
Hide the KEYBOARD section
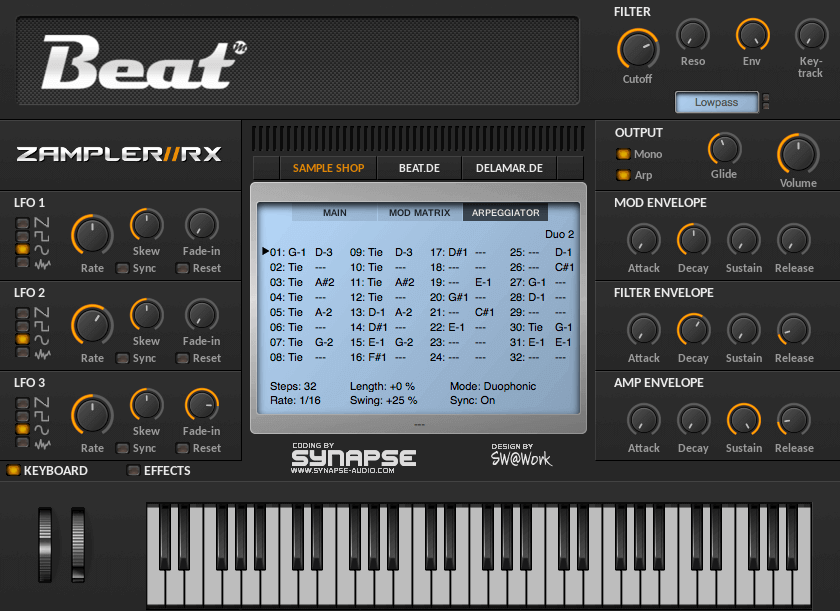coord(13,471)
